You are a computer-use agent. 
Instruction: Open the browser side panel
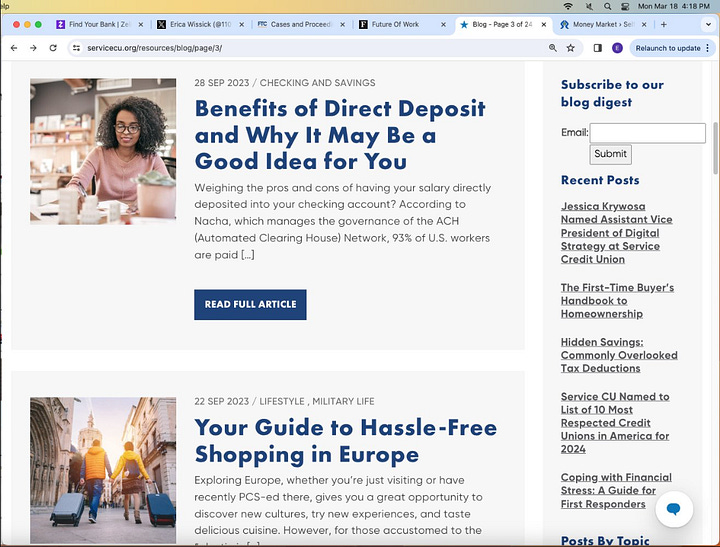(x=597, y=48)
